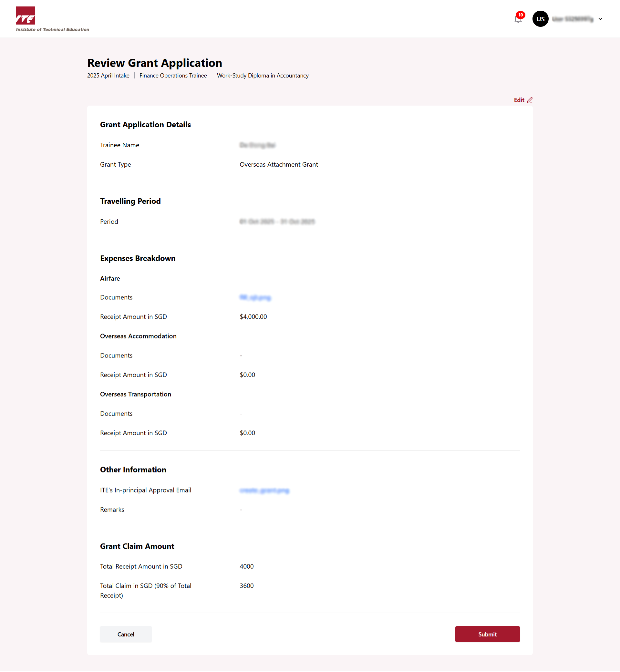Open the notifications bell
This screenshot has height=672, width=620.
tap(518, 20)
